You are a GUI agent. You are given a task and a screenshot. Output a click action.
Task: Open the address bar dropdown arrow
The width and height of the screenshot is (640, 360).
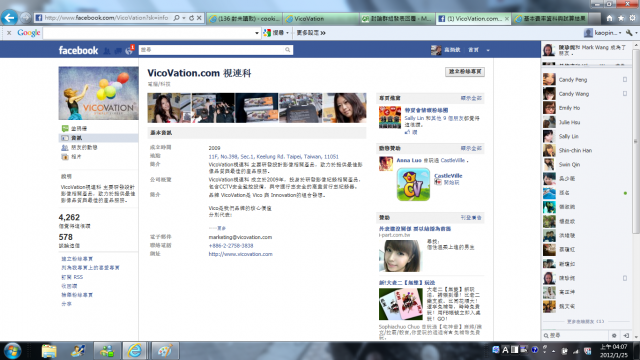click(x=184, y=18)
